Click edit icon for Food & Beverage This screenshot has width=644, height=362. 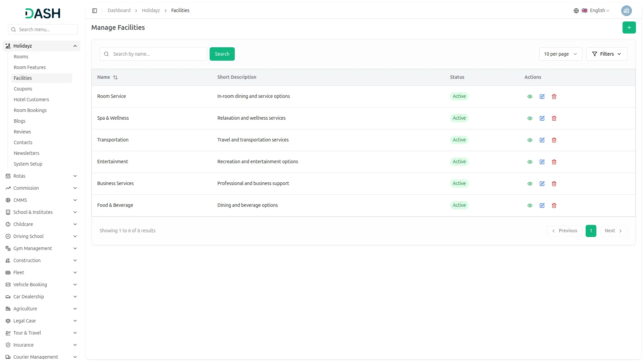pos(542,205)
